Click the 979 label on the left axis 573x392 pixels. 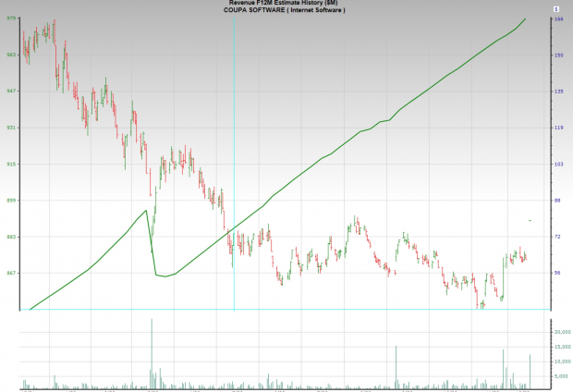coord(11,18)
